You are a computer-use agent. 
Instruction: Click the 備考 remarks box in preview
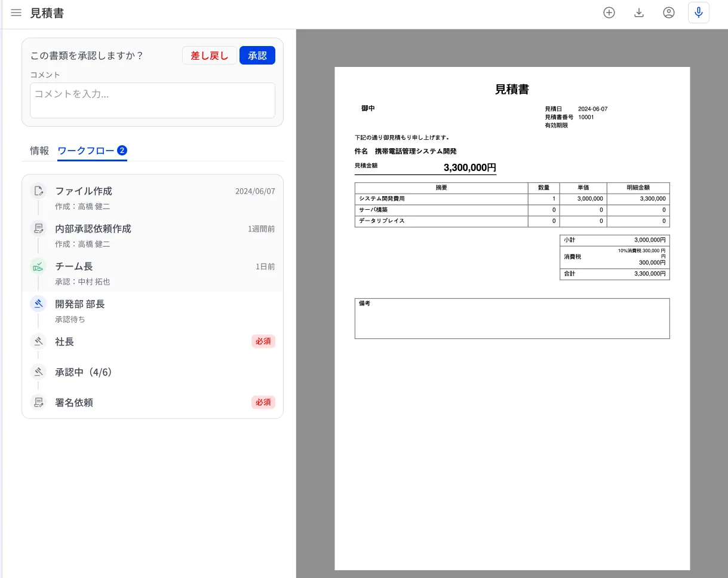tap(512, 319)
